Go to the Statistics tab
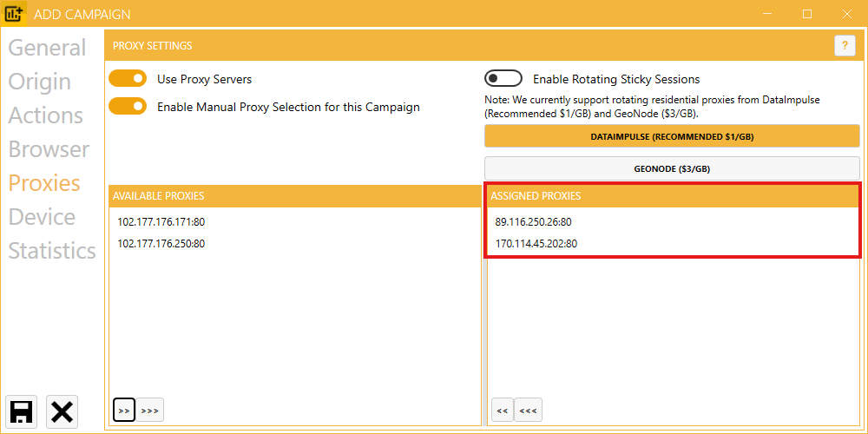The width and height of the screenshot is (868, 434). [52, 251]
